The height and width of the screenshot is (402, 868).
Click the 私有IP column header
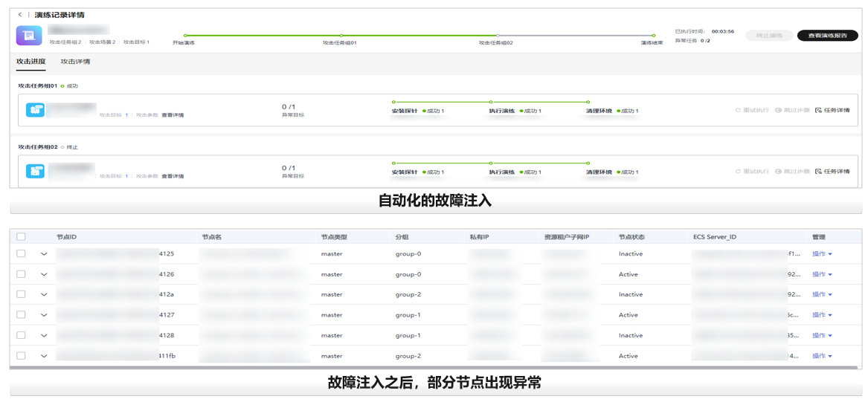(479, 236)
